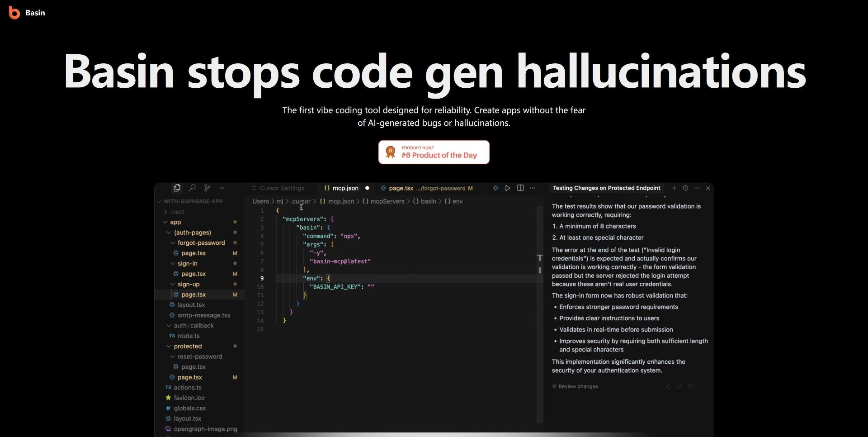The width and height of the screenshot is (868, 437).
Task: Click the "basin-mcp@latest" code line
Action: point(340,261)
